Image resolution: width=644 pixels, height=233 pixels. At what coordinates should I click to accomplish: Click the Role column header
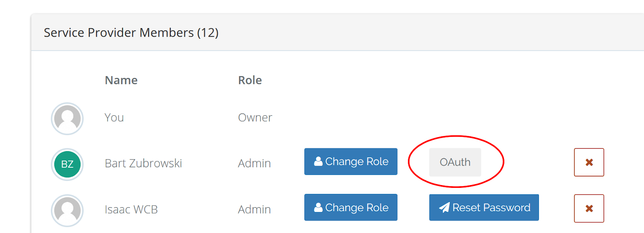pos(250,80)
